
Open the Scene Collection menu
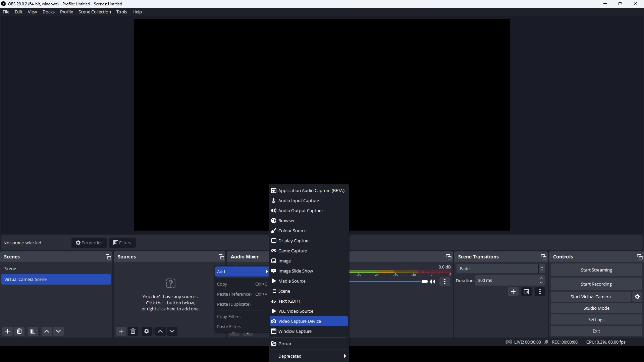[95, 12]
